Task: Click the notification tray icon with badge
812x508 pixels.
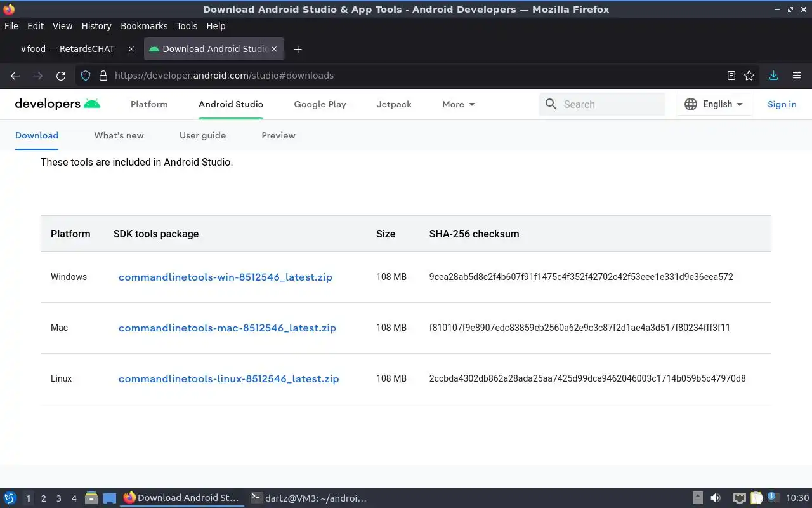Action: click(773, 497)
